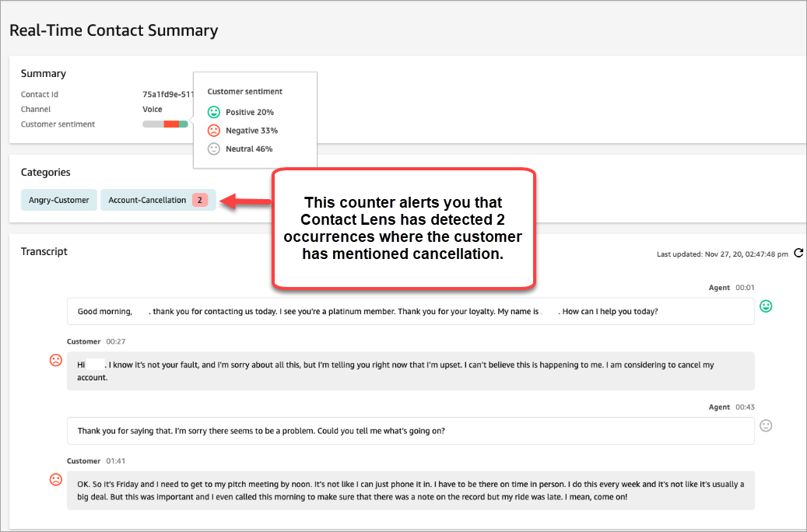Click the Negative 33% frown icon
The image size is (807, 532).
pos(214,130)
